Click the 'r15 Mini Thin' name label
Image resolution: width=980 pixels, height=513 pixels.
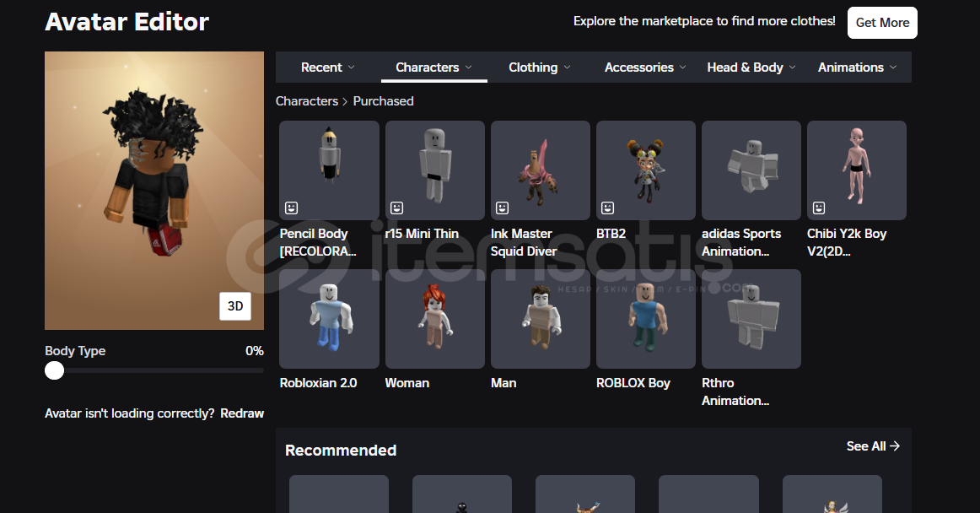[422, 234]
